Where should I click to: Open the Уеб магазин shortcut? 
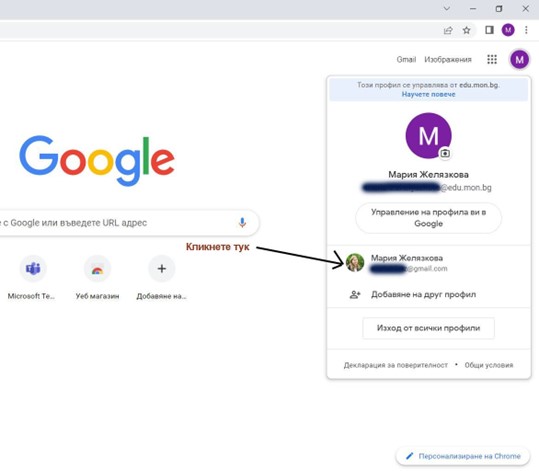pos(97,277)
